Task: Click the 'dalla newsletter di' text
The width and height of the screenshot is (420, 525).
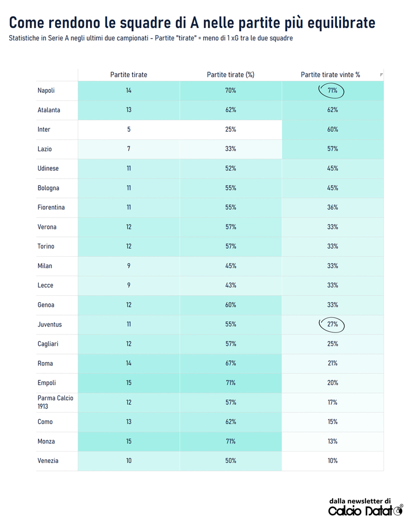Action: coord(360,501)
